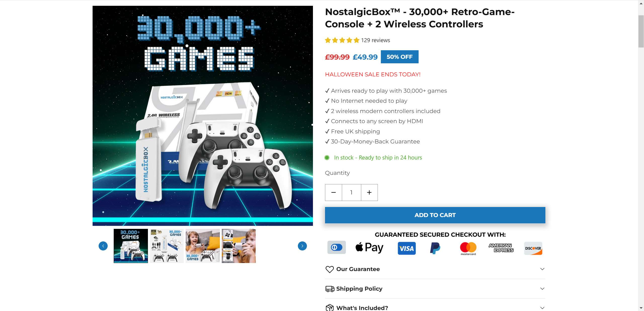Screen dimensions: 644x311
Task: Expand the Shipping Policy section
Action: [435, 289]
